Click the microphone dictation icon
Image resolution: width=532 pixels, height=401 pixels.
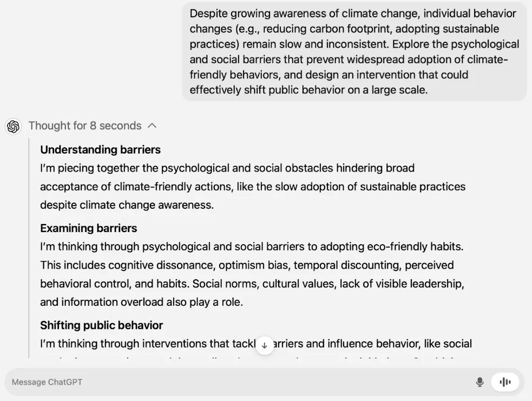tap(480, 382)
